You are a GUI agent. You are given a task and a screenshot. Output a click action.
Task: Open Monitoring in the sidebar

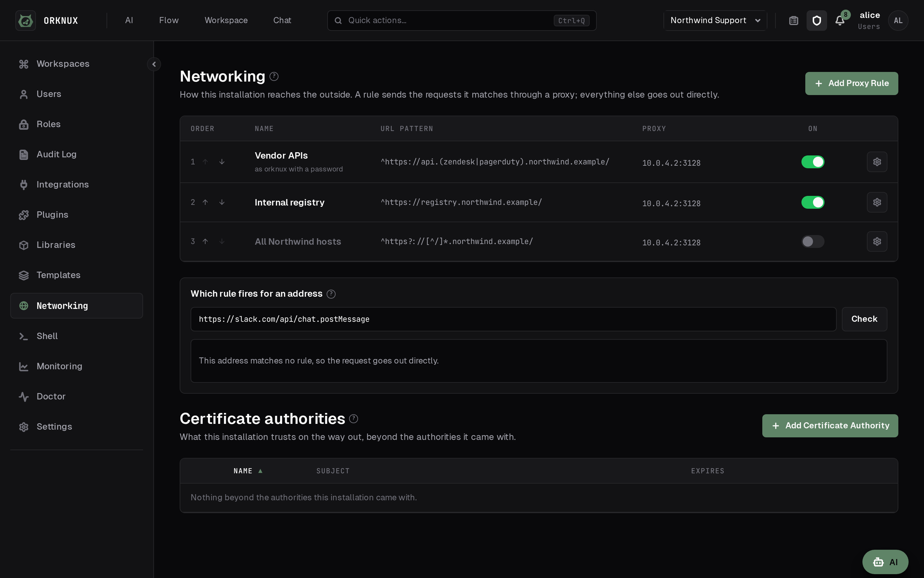tap(76, 366)
